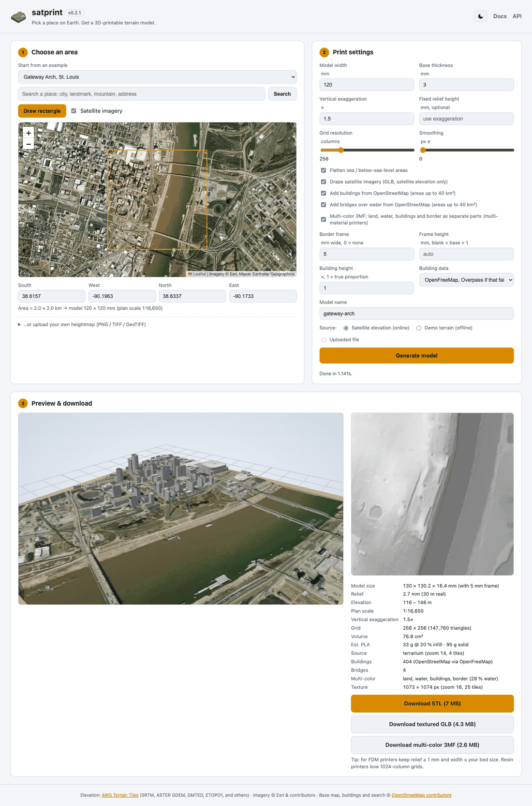The image size is (532, 806).
Task: Toggle Drape satellite imagery checkbox
Action: [324, 182]
